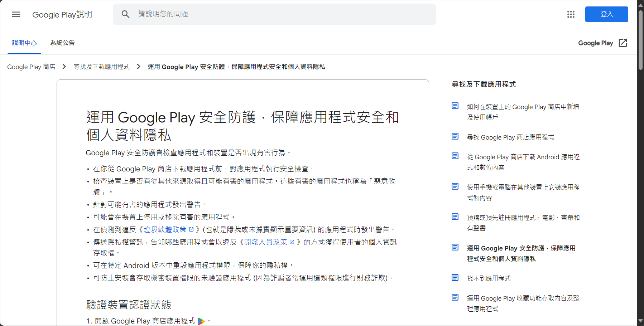Click the 尋找及下載應用程式 sidebar heading
This screenshot has width=644, height=326.
pos(484,84)
